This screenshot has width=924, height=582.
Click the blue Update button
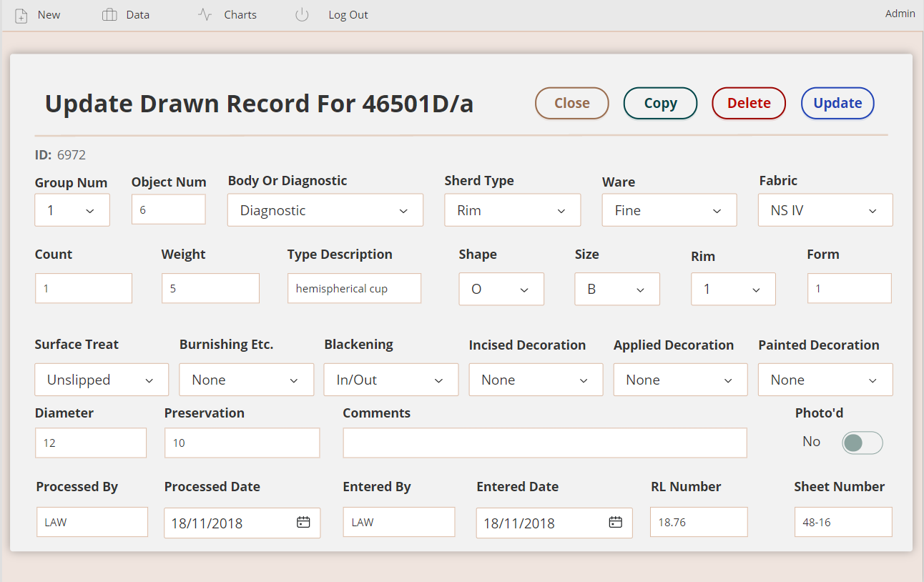[837, 103]
